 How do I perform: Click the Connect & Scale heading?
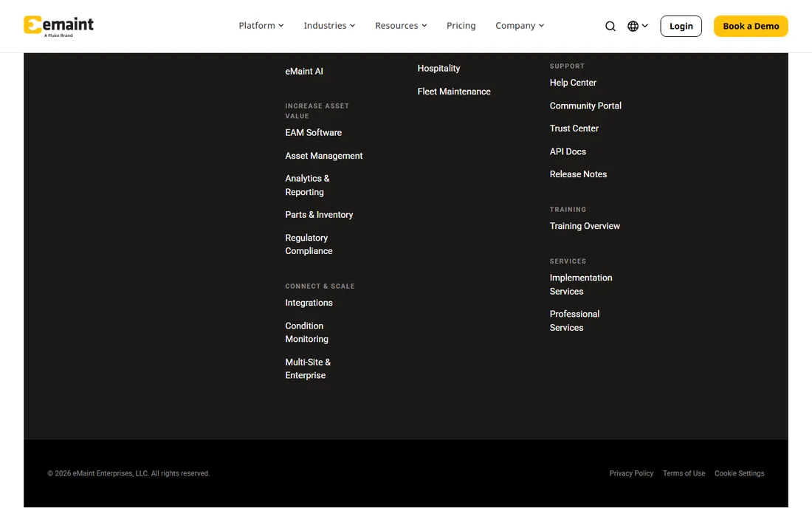click(x=320, y=286)
